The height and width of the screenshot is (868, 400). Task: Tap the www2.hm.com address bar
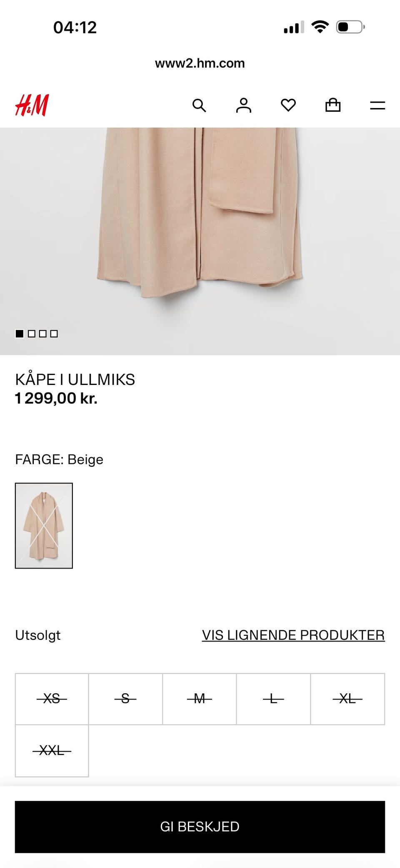click(200, 63)
